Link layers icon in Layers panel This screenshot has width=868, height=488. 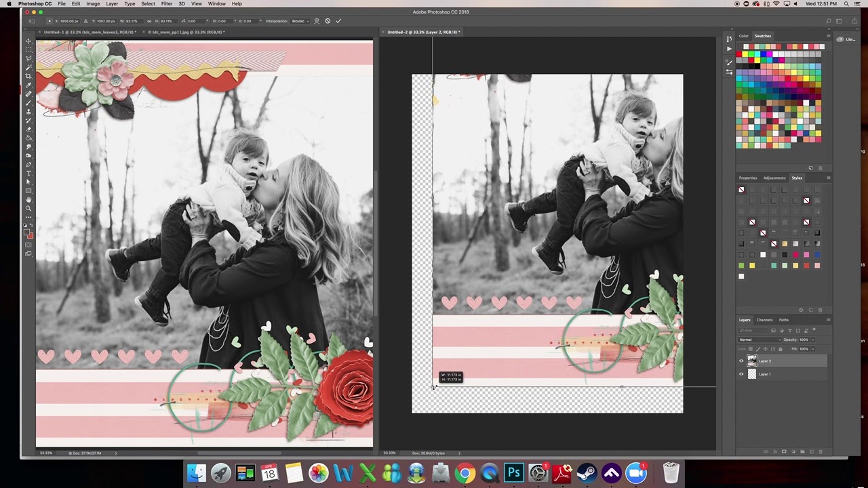[767, 451]
